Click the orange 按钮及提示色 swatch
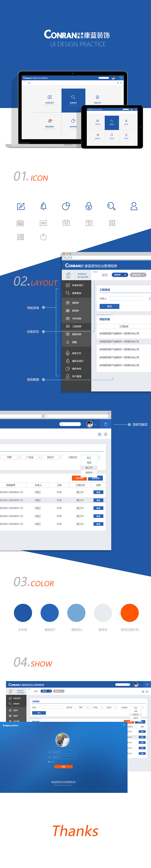The image size is (151, 868). coord(130,613)
